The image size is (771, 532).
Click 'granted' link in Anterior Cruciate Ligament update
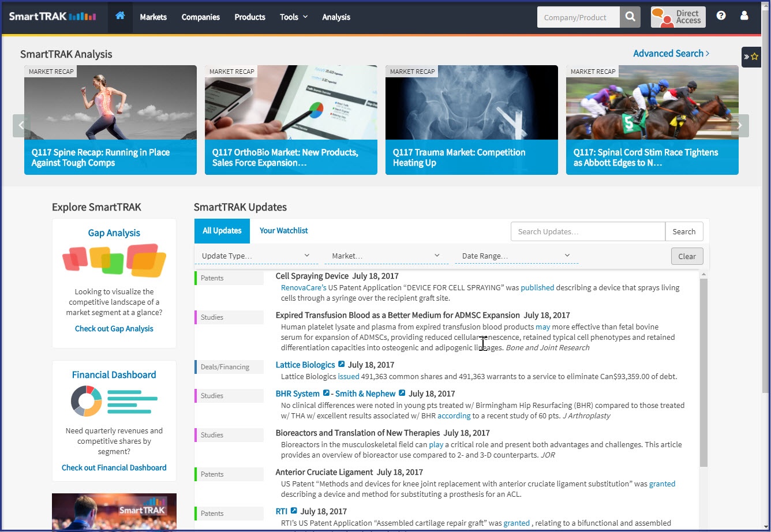point(662,484)
